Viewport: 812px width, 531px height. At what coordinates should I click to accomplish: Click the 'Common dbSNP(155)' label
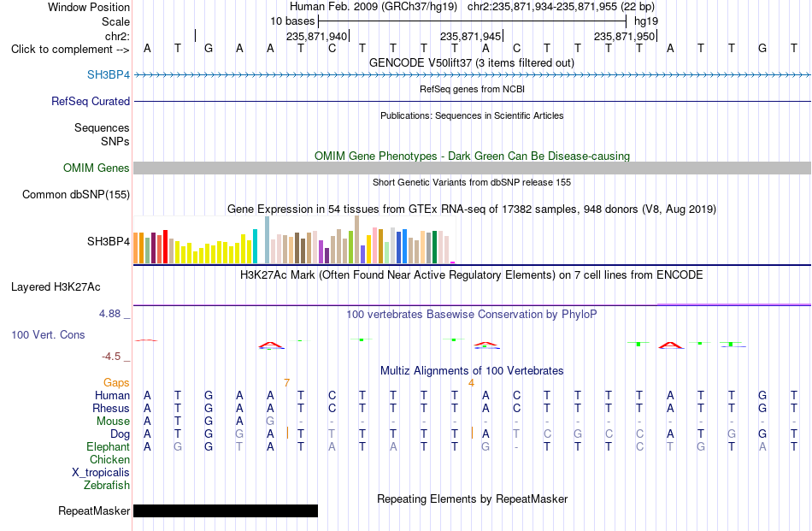coord(75,194)
